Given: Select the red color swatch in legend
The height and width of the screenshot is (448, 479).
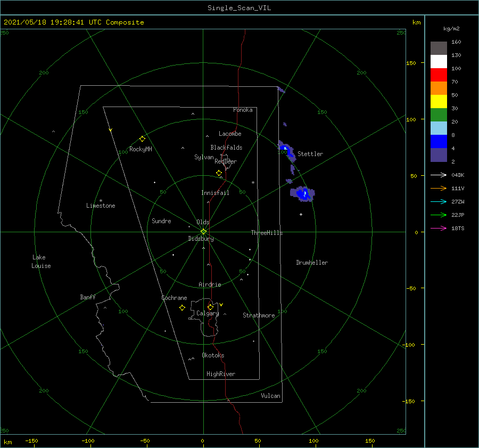Looking at the screenshot, I should [x=439, y=75].
